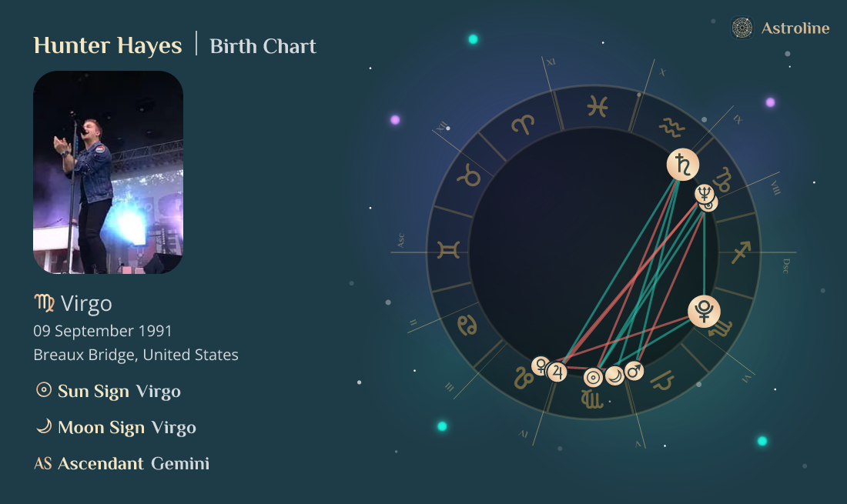Click the Aries zodiac glyph

523,125
